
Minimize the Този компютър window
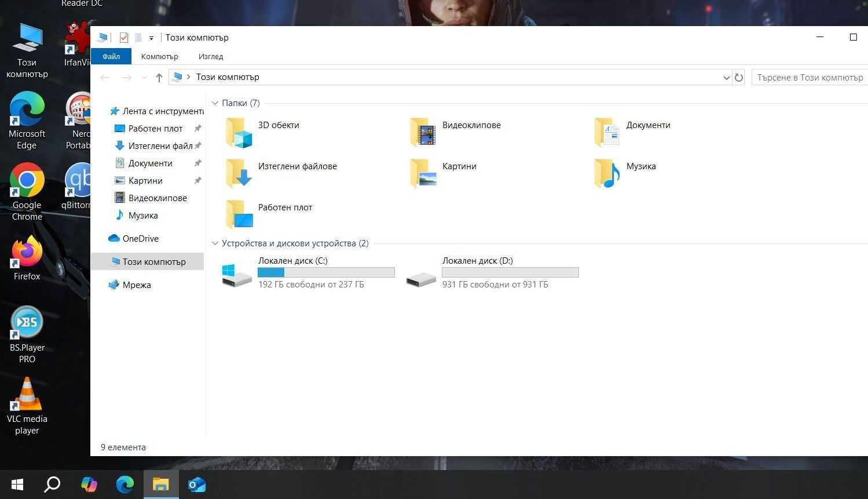coord(820,37)
